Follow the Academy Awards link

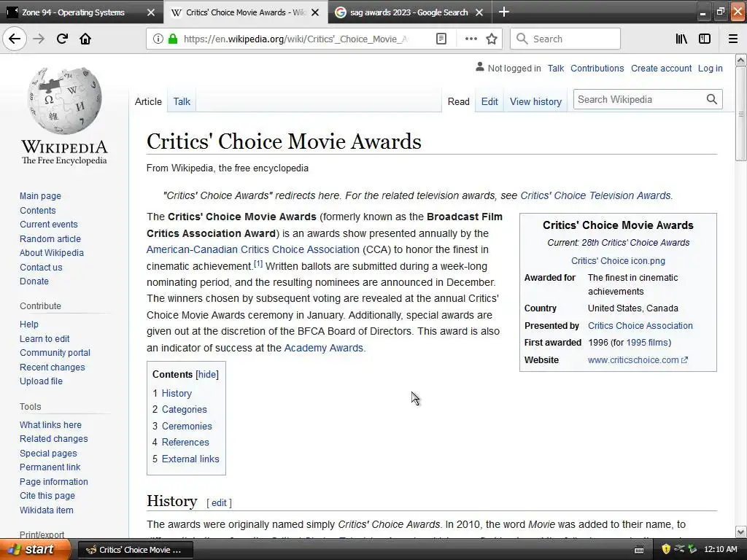[323, 348]
